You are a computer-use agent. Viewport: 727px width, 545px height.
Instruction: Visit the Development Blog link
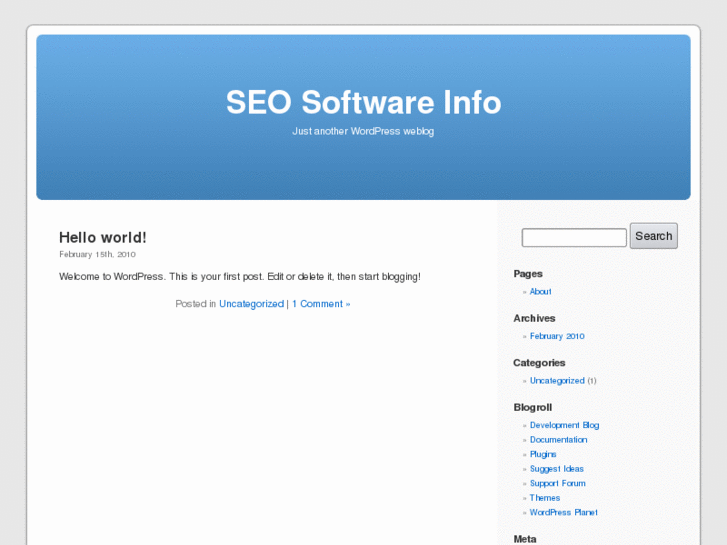[564, 425]
